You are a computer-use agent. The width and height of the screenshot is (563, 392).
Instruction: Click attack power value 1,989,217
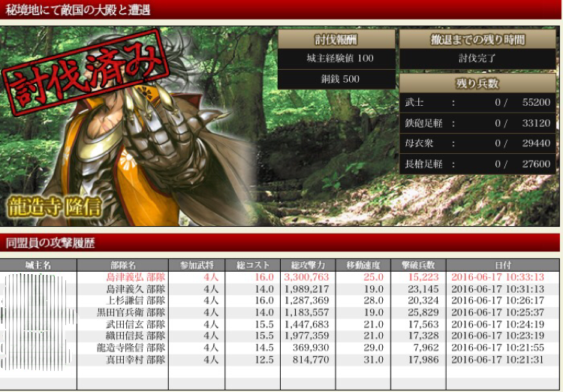[x=306, y=289]
